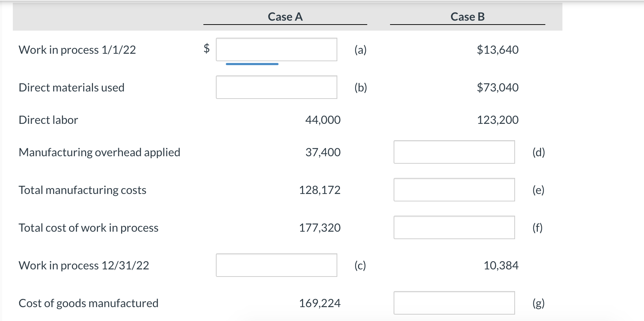This screenshot has width=644, height=321.
Task: Click the Work in process 12/31/22 input box
Action: pos(276,265)
